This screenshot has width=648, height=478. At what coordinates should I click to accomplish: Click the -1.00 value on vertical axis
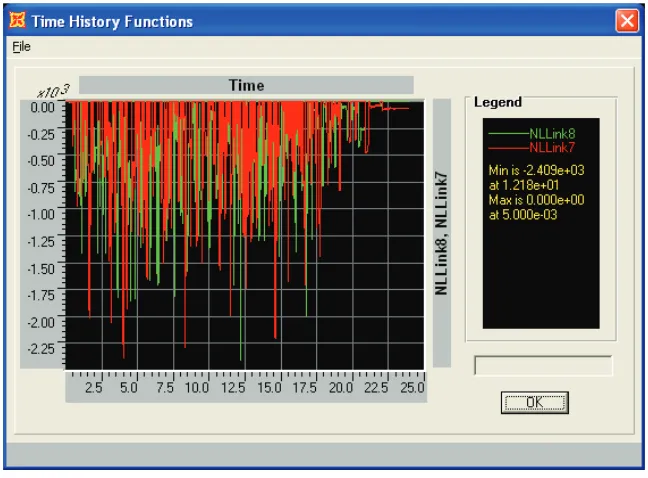pos(41,215)
